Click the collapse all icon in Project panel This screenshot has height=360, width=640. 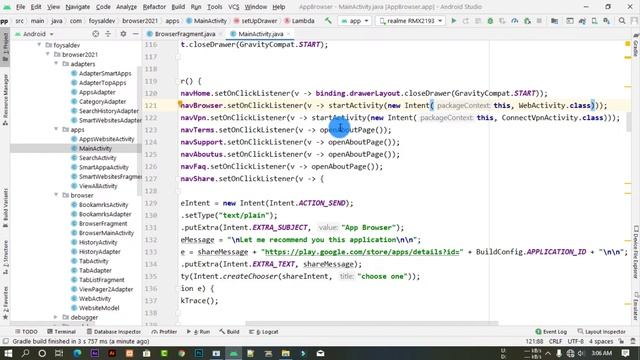tap(108, 34)
